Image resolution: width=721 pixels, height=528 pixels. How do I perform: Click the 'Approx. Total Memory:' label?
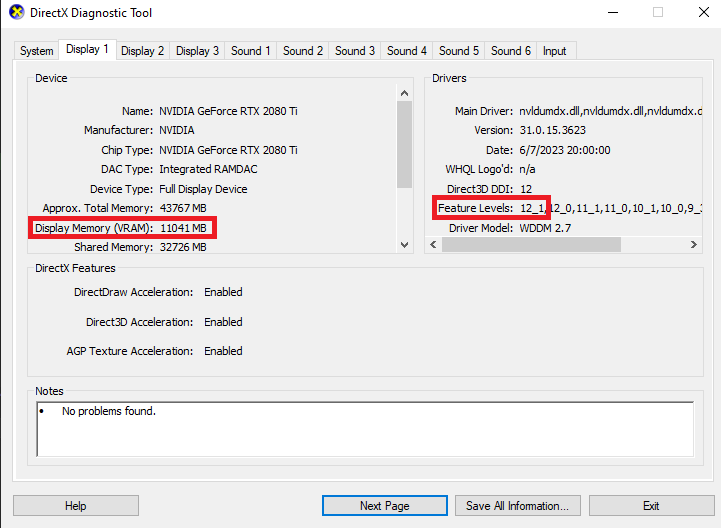[98, 208]
